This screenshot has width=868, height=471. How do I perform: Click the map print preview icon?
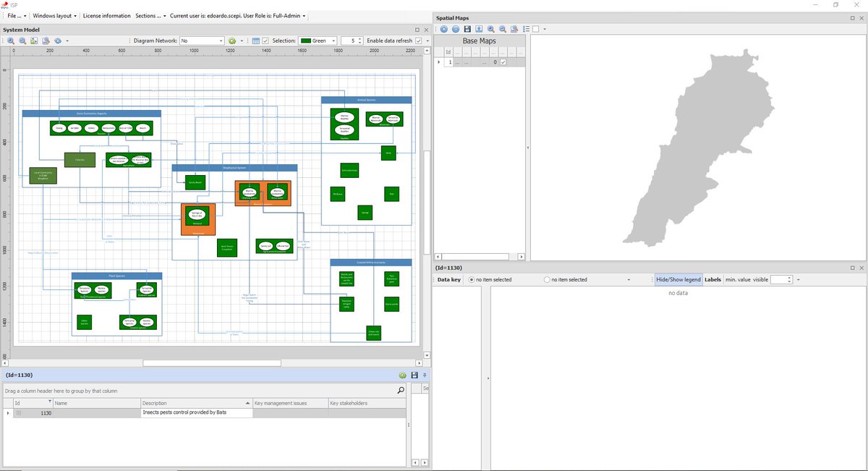tap(514, 29)
